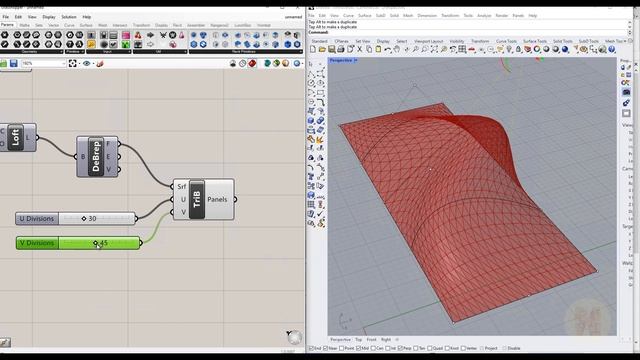The height and width of the screenshot is (360, 640).
Task: Click the yellow component icon in the Input group
Action: point(91,44)
